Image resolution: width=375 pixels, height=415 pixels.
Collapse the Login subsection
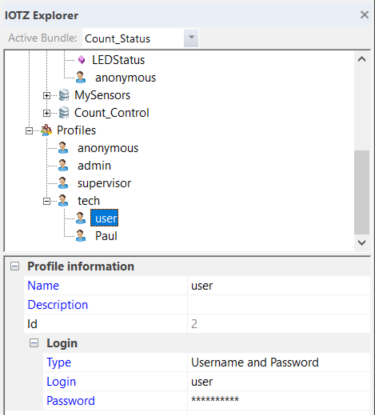[x=34, y=343]
